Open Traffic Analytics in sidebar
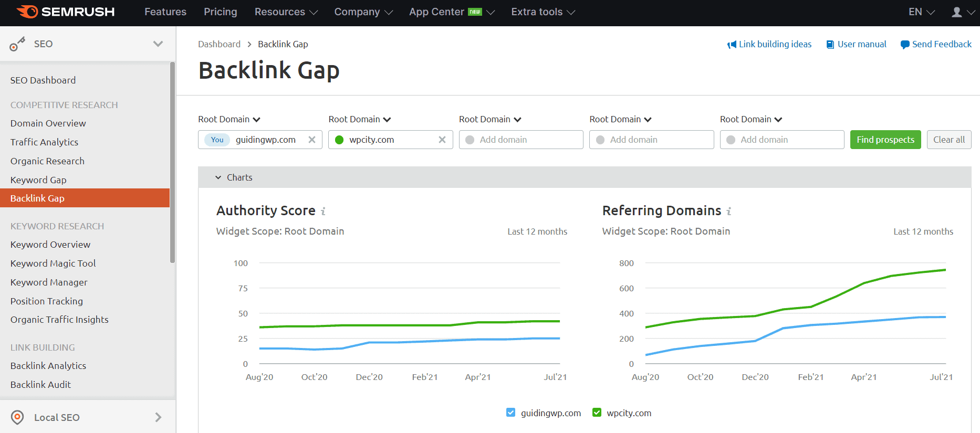The width and height of the screenshot is (980, 433). (45, 142)
